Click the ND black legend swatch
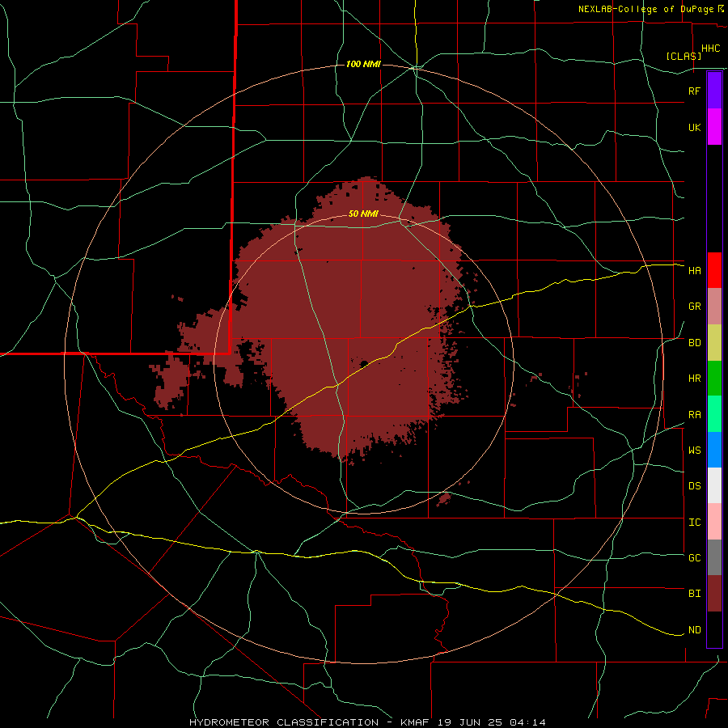The image size is (728, 728). [714, 629]
